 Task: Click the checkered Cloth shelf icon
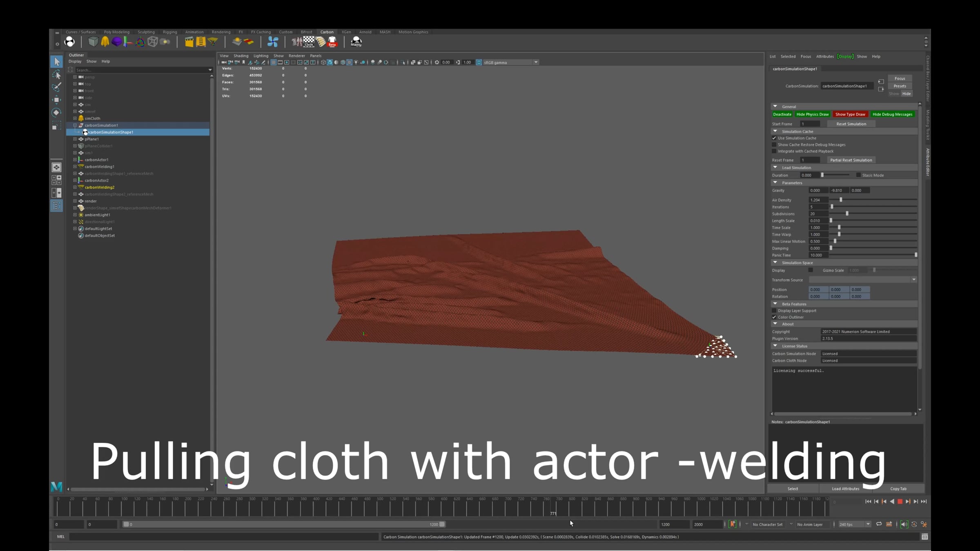tap(309, 42)
